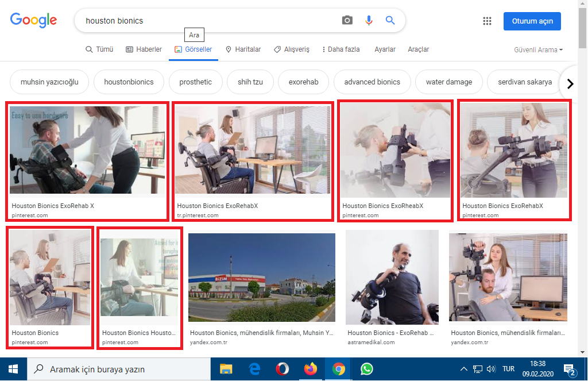
Task: Search by image using camera icon
Action: 347,20
